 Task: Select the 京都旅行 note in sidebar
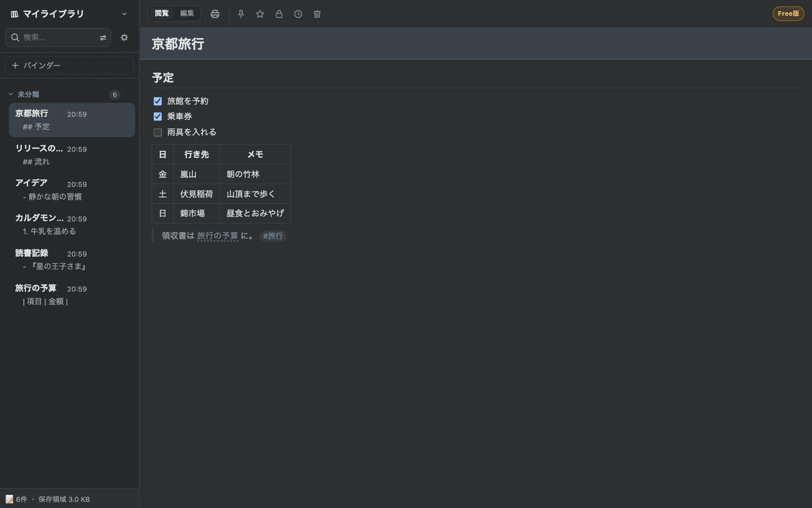point(72,120)
